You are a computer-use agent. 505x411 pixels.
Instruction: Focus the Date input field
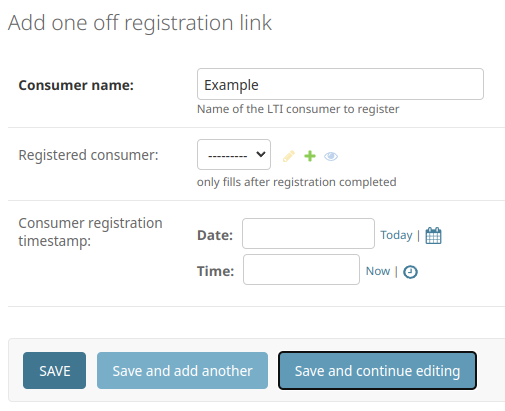click(308, 233)
